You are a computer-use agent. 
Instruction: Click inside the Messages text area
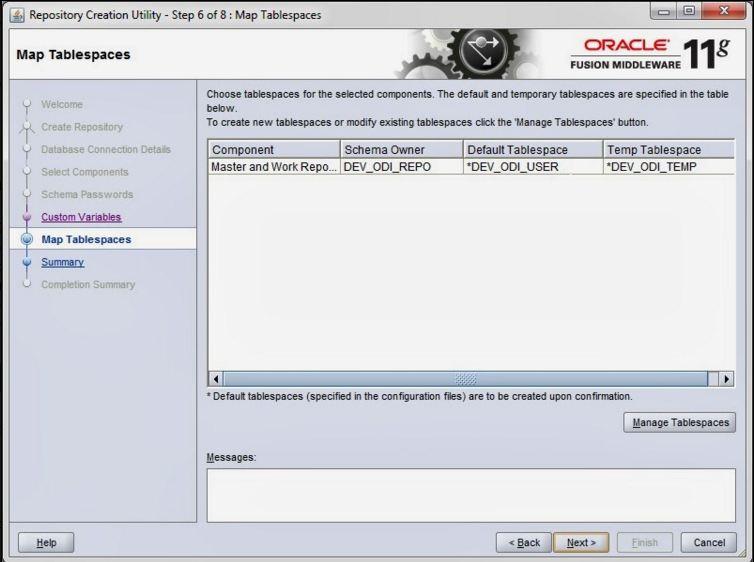click(471, 495)
